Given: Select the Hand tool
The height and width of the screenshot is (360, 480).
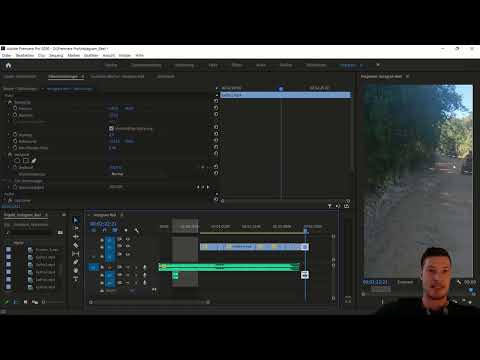Looking at the screenshot, I should click(x=76, y=270).
